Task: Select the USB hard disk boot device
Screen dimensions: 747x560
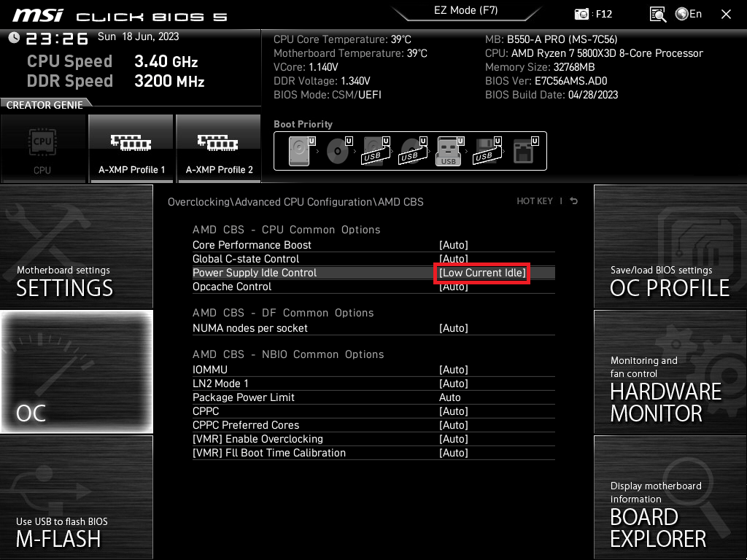Action: 376,151
